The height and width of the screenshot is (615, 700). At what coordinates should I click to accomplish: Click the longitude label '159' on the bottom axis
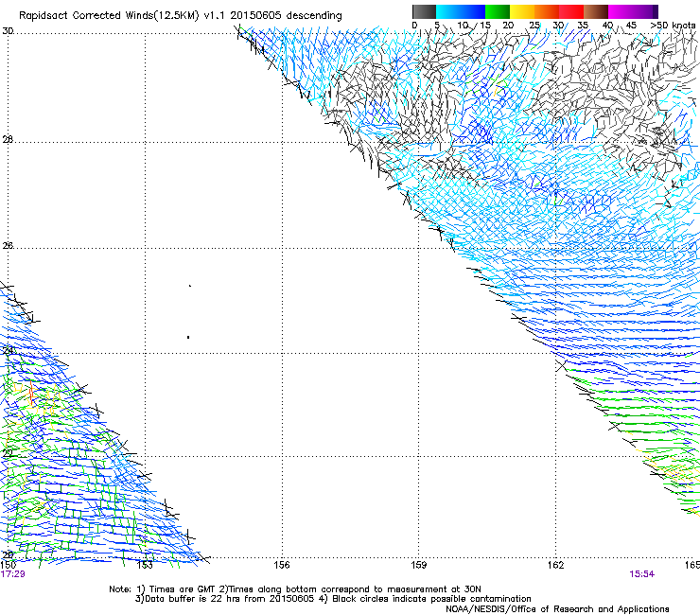419,565
